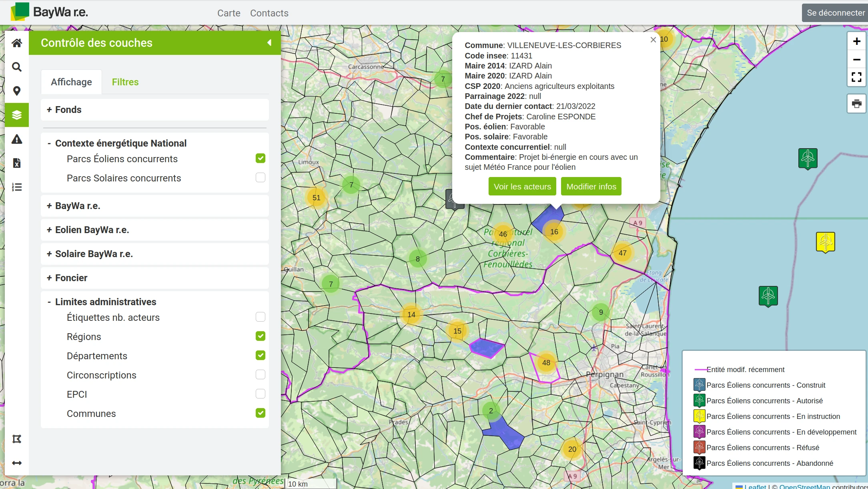Uncheck the Départements layer
Image resolution: width=868 pixels, height=489 pixels.
click(260, 355)
